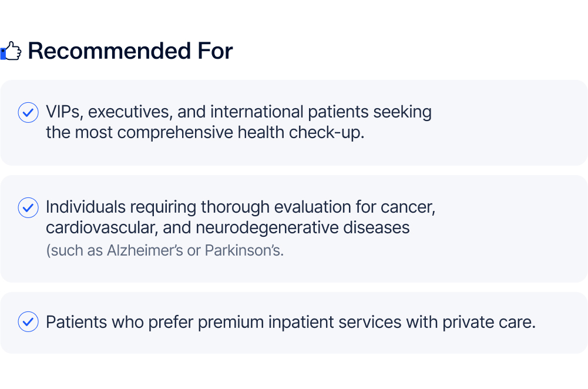Click the checkmark icon next to VIPs, executives
The width and height of the screenshot is (588, 389).
click(x=28, y=112)
